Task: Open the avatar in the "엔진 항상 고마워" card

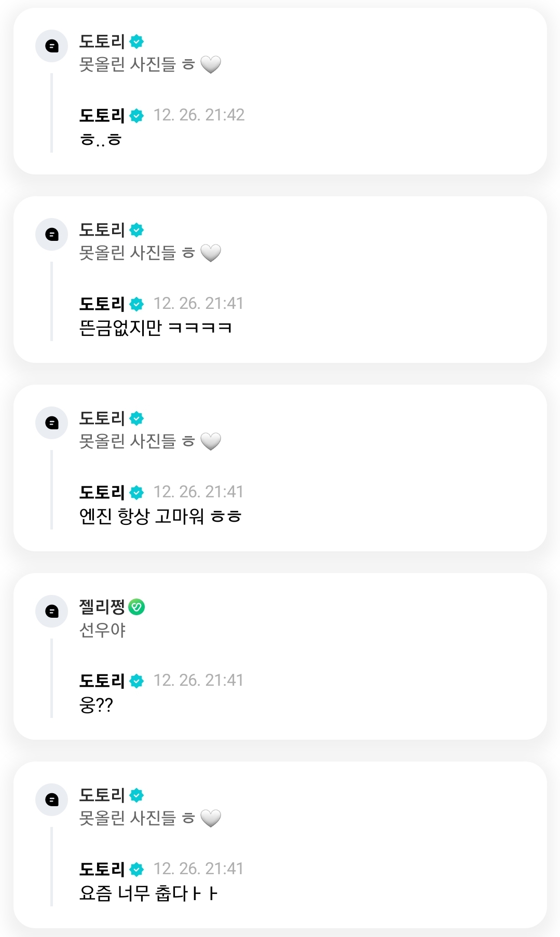Action: [x=51, y=423]
